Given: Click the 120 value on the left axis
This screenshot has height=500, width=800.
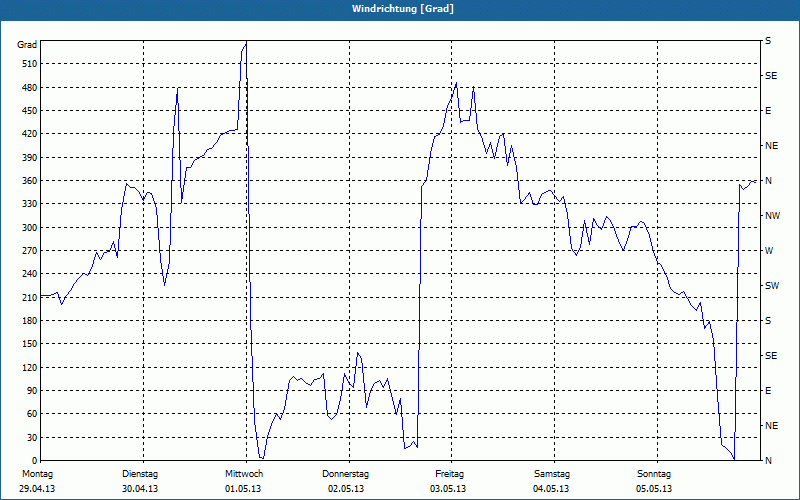Looking at the screenshot, I should (30, 367).
